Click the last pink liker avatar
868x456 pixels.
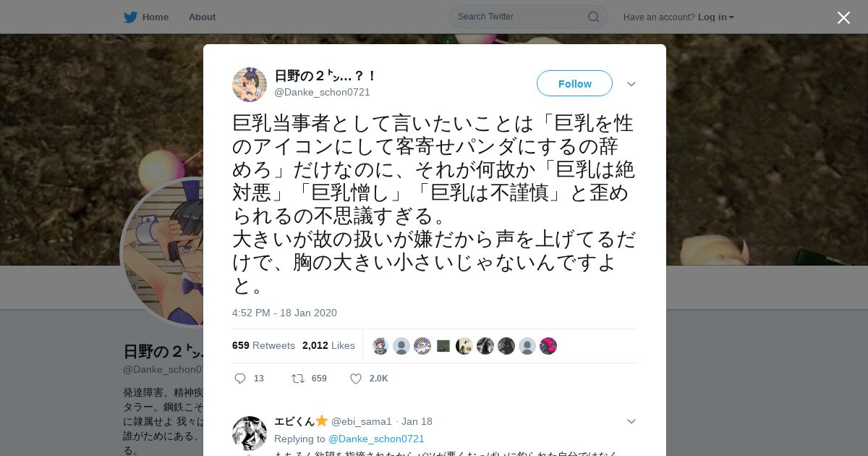point(548,346)
